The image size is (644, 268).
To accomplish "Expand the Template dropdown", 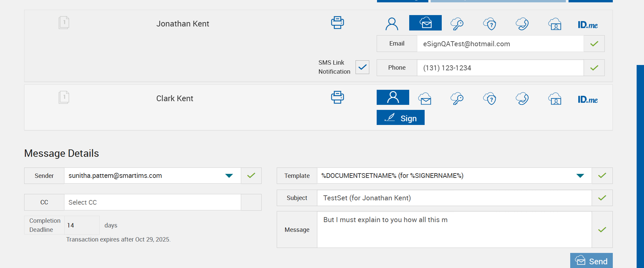I will tap(580, 176).
